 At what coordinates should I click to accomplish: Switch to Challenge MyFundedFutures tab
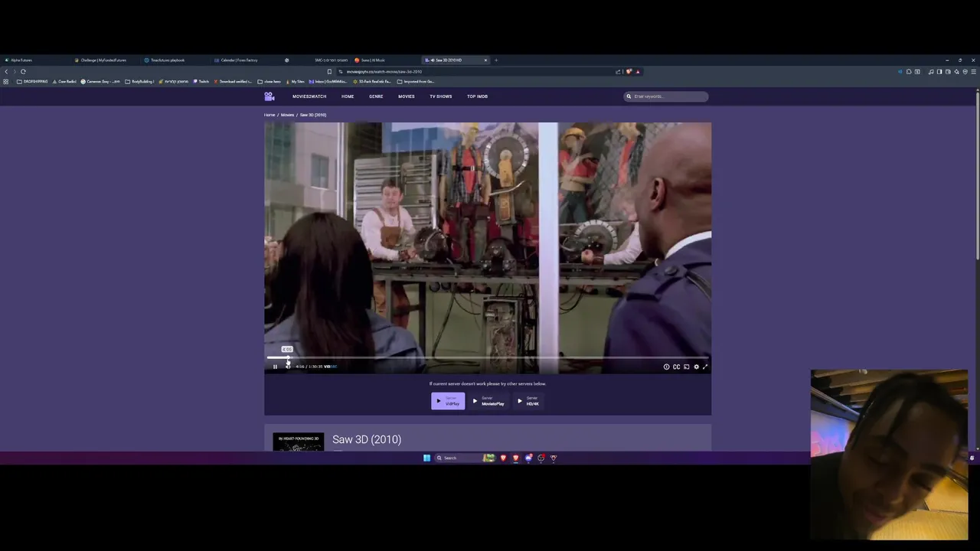[x=104, y=60]
